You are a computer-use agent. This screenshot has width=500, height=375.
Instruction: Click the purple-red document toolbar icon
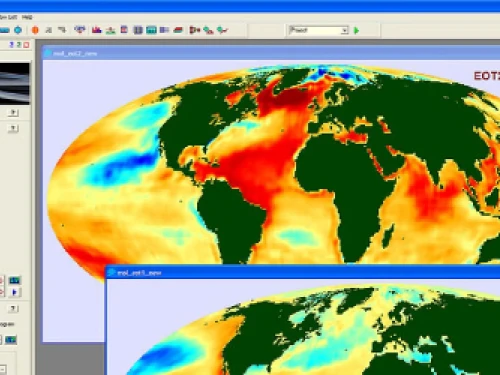coord(124,30)
